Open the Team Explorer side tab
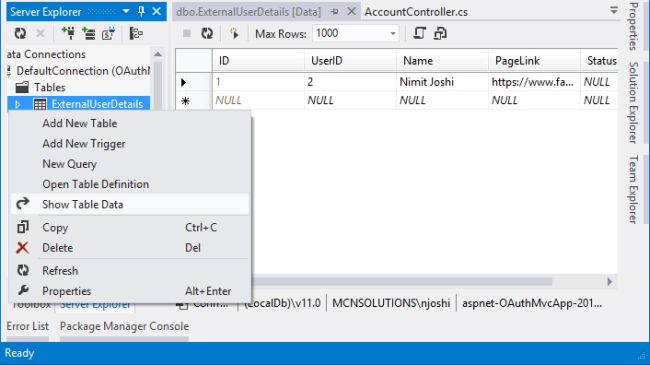The image size is (650, 365). tap(633, 189)
